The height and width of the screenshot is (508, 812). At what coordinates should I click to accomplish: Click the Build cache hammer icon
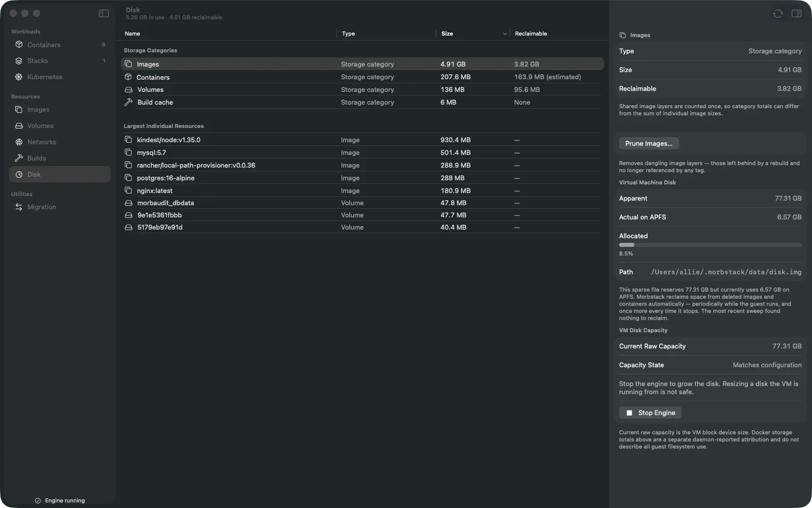(x=128, y=102)
